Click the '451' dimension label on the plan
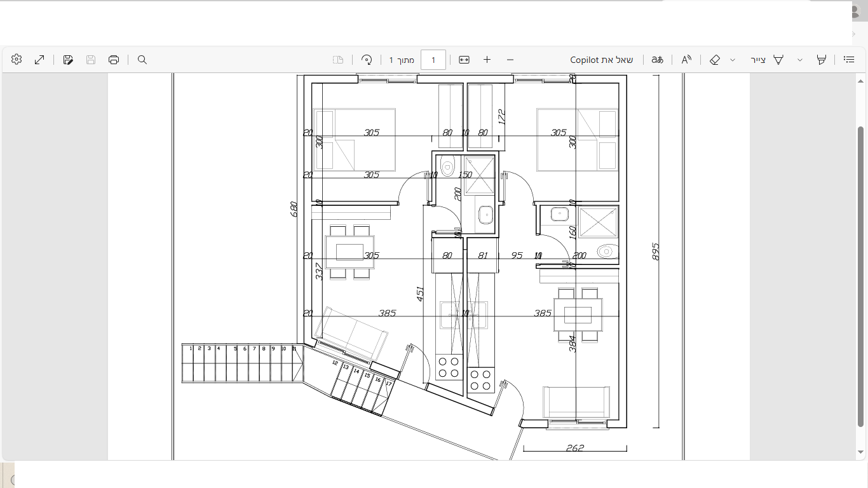This screenshot has width=868, height=488. click(420, 294)
